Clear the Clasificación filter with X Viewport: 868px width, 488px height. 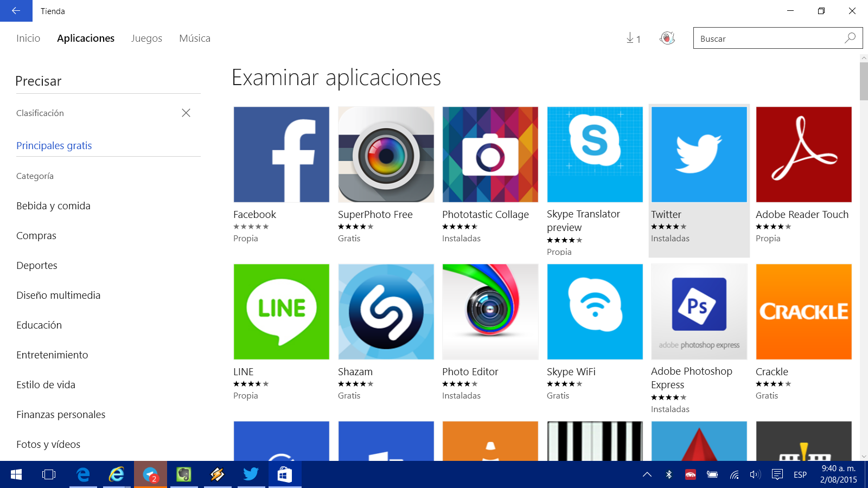pyautogui.click(x=186, y=113)
